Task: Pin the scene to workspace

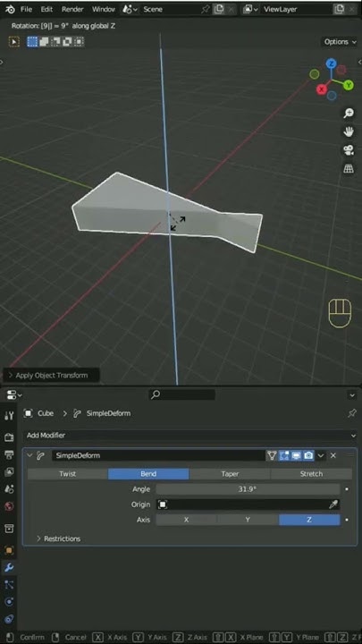Action: [206, 9]
